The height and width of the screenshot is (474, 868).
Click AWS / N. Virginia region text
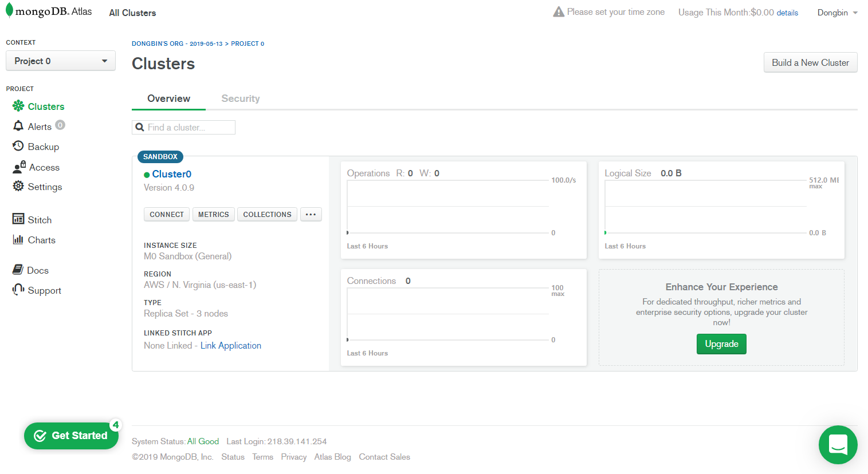[x=200, y=285]
